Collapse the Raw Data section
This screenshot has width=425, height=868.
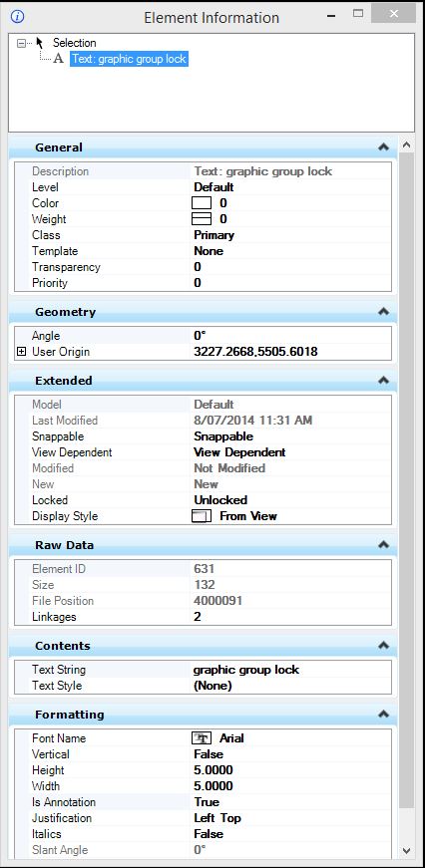(383, 545)
